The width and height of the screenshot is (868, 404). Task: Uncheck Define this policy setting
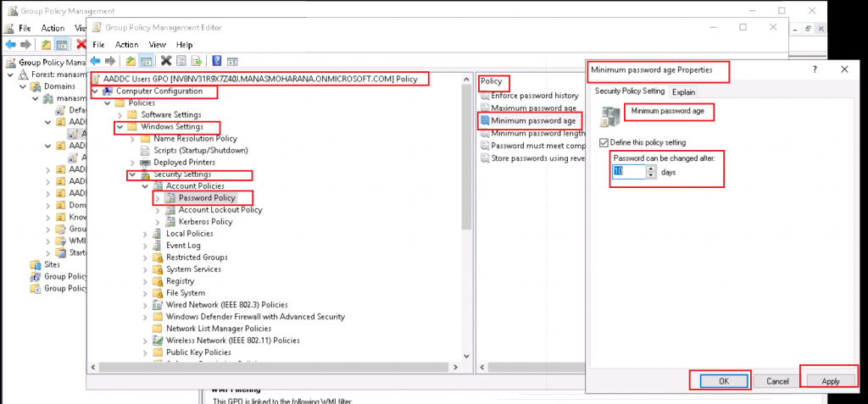(604, 142)
